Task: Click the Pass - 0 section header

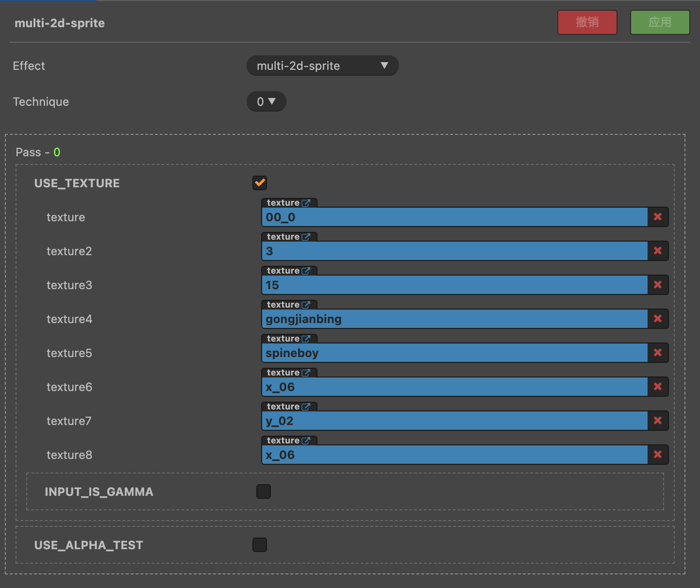Action: click(x=38, y=152)
